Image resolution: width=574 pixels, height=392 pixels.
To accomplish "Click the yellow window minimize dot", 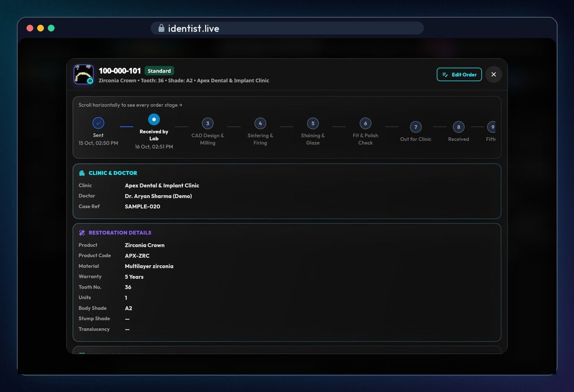I will click(x=41, y=28).
